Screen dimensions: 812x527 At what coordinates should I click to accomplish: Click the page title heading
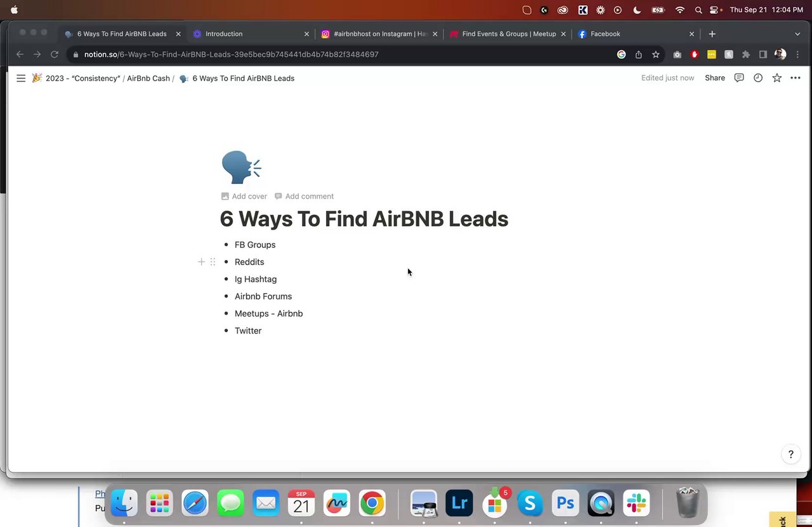(x=364, y=219)
